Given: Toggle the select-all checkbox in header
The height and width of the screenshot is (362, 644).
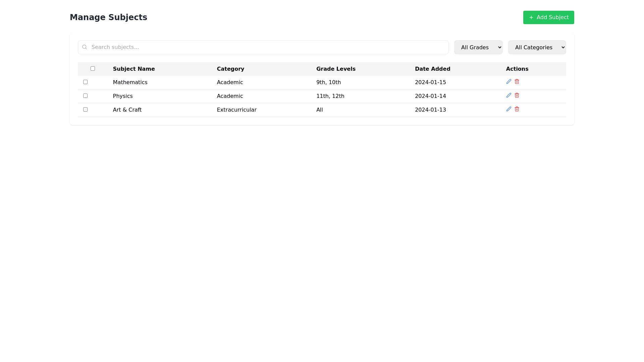Looking at the screenshot, I should 93,68.
